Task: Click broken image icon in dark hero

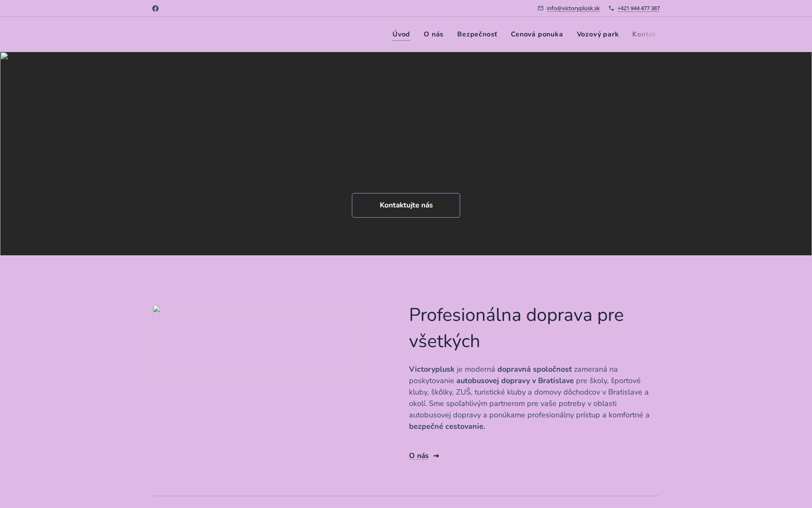Action: point(4,56)
